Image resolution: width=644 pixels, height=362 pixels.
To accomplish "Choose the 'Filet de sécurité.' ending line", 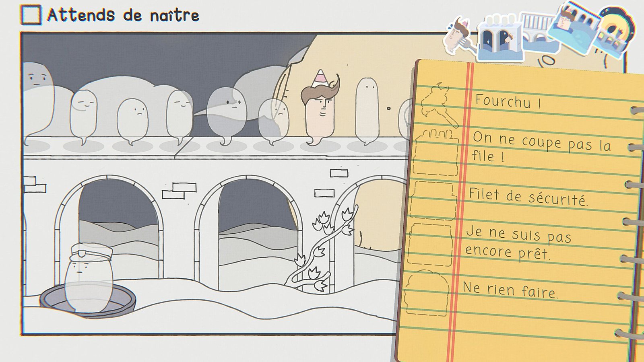I will pos(528,197).
